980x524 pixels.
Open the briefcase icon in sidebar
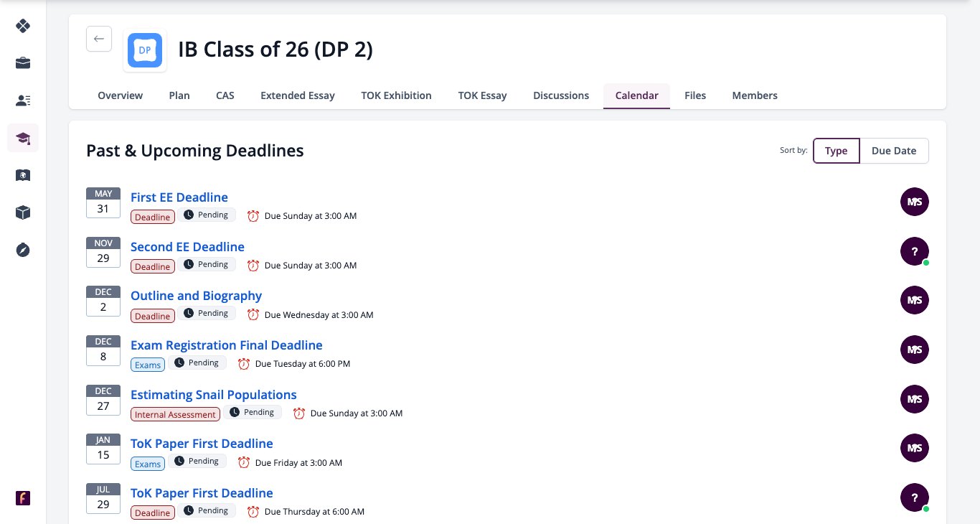(x=23, y=63)
